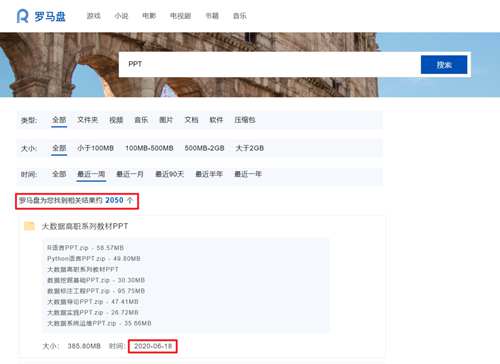Select 全部 in the 类型 filter row

point(59,120)
